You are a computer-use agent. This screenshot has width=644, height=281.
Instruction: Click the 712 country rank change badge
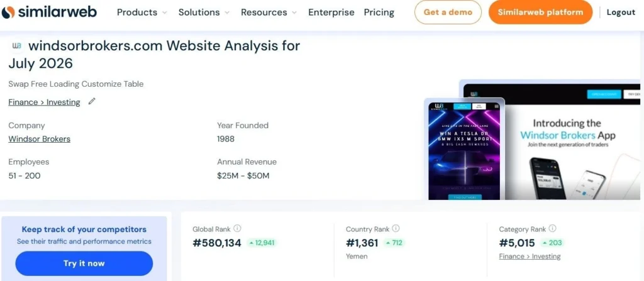394,243
